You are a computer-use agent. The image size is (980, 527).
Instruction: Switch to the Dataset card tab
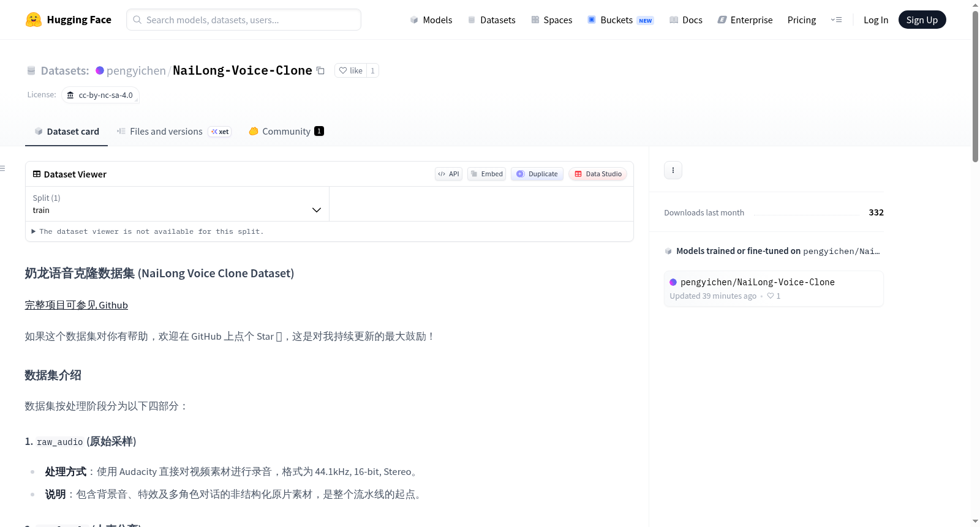[67, 132]
